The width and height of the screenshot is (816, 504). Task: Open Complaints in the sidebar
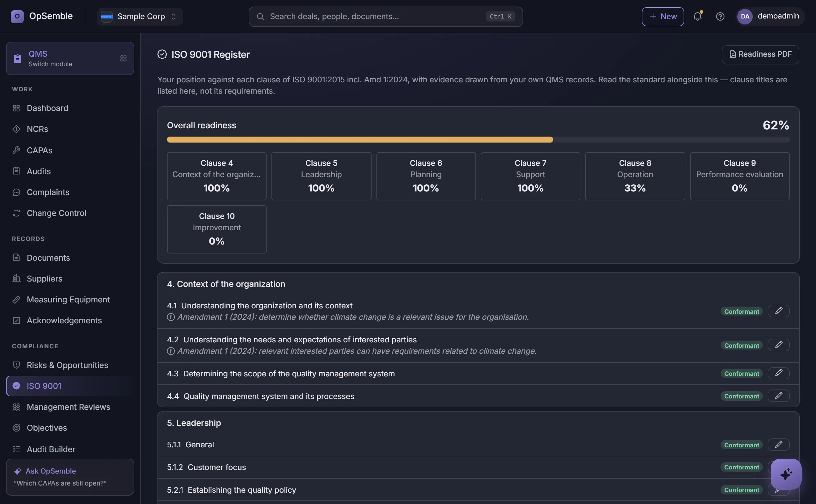[x=70, y=192]
